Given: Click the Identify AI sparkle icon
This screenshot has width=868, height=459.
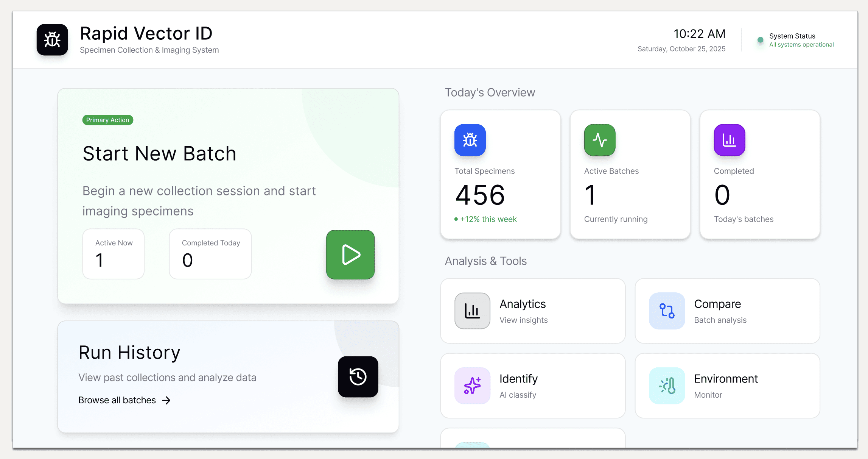Looking at the screenshot, I should pyautogui.click(x=472, y=386).
